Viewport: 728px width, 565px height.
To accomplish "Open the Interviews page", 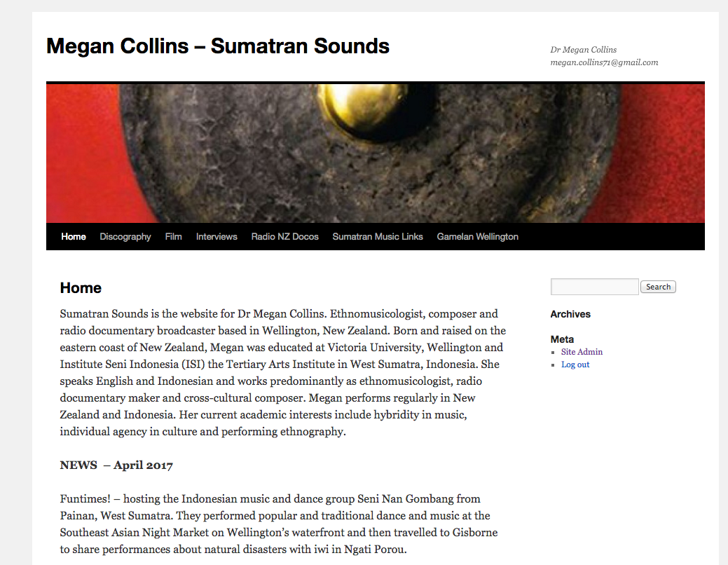I will point(217,237).
